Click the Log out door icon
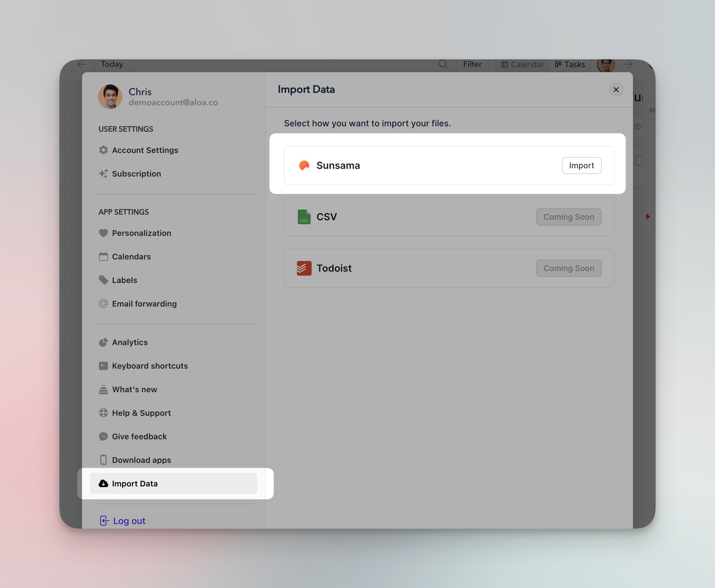Image resolution: width=715 pixels, height=588 pixels. click(x=104, y=521)
